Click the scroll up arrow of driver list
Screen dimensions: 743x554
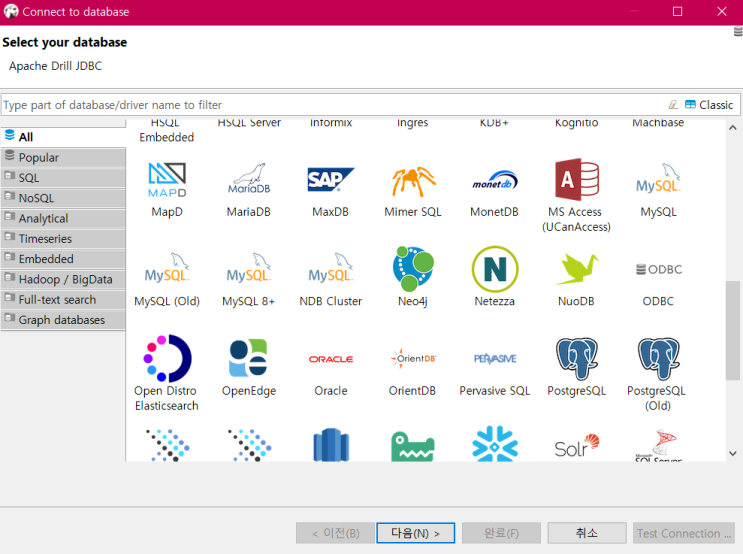point(733,127)
